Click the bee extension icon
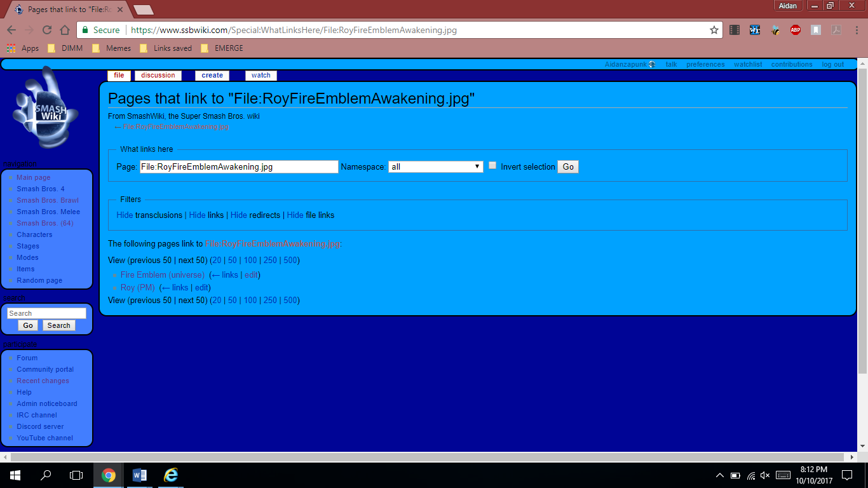 [775, 30]
